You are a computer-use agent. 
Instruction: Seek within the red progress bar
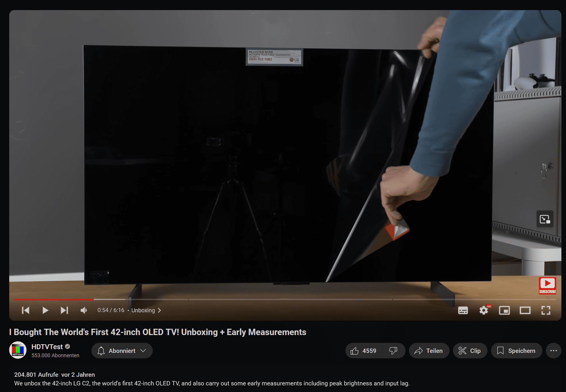(x=54, y=299)
